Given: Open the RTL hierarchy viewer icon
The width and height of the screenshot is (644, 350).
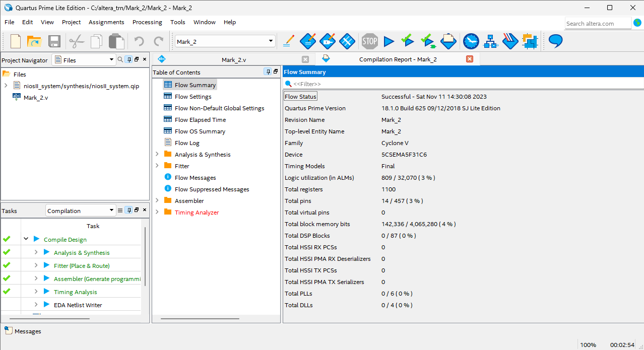Looking at the screenshot, I should pyautogui.click(x=491, y=41).
